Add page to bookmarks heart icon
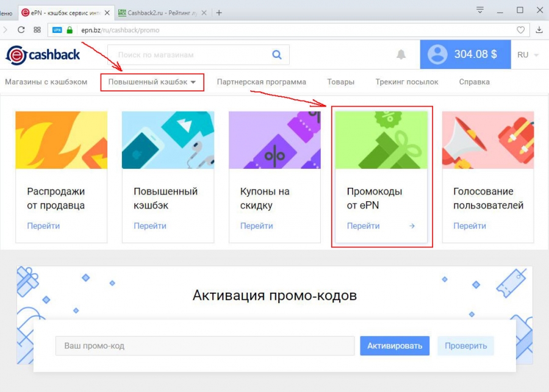 coord(521,30)
